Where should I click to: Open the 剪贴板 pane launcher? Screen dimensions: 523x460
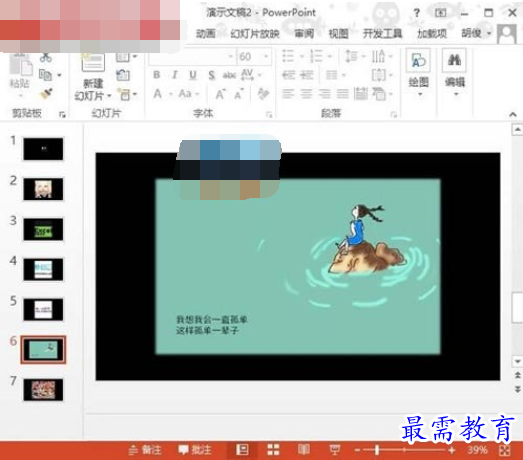(62, 115)
